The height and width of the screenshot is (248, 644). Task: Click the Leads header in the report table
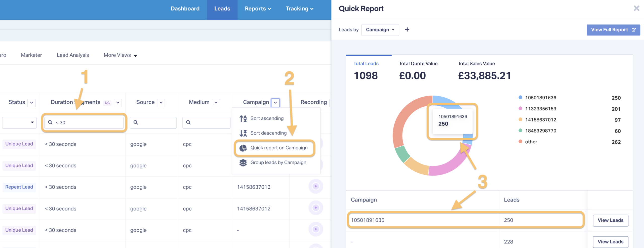[x=512, y=200]
